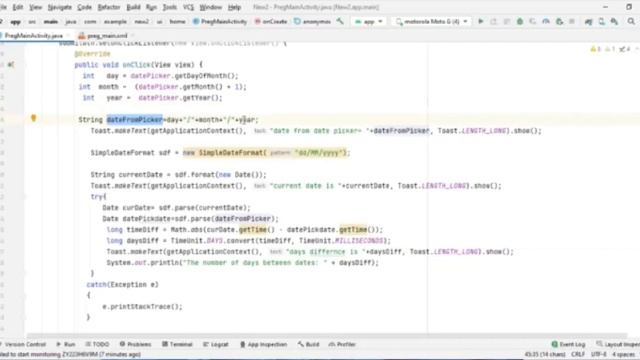
Task: Open the View menu
Action: (x=36, y=7)
